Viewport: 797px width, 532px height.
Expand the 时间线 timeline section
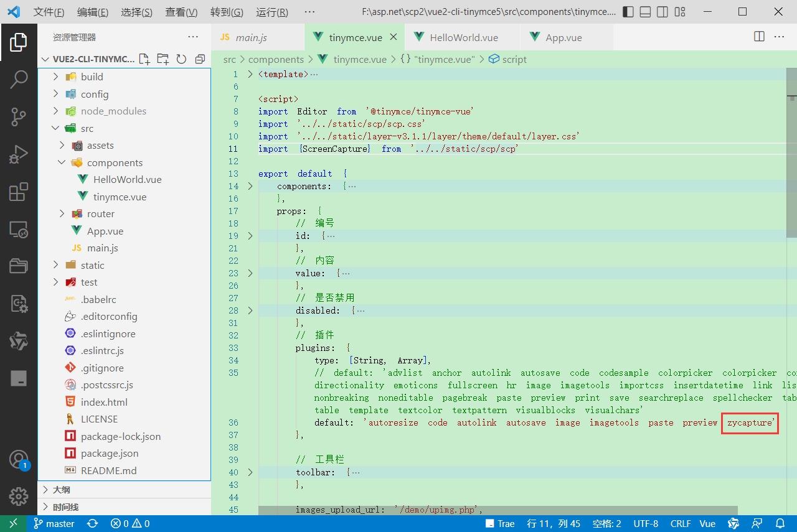click(x=125, y=506)
